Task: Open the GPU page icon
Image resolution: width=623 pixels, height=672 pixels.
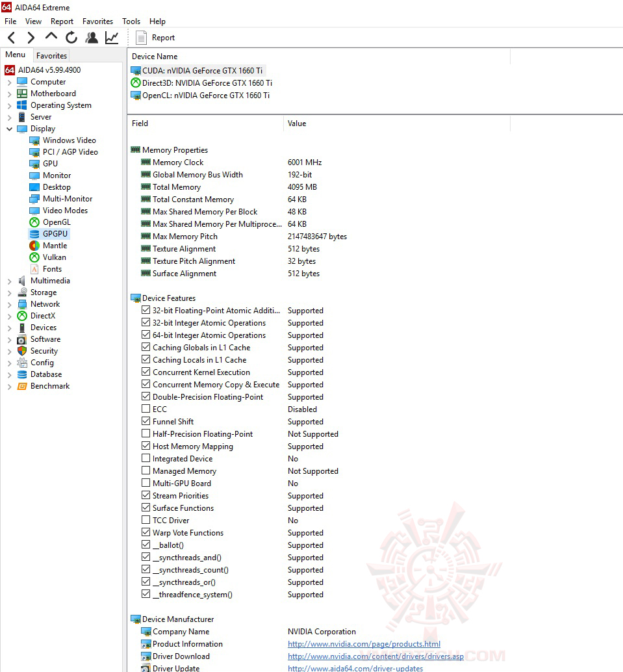Action: tap(34, 164)
